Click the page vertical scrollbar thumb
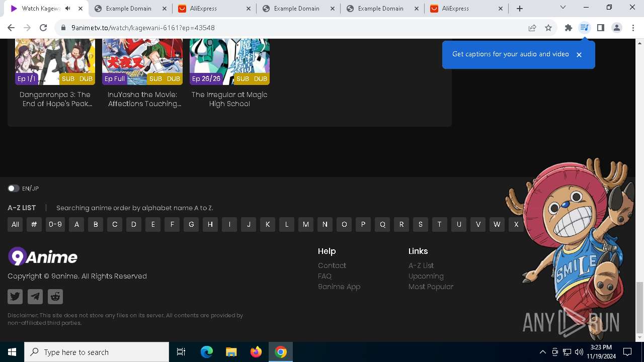 coord(639,307)
